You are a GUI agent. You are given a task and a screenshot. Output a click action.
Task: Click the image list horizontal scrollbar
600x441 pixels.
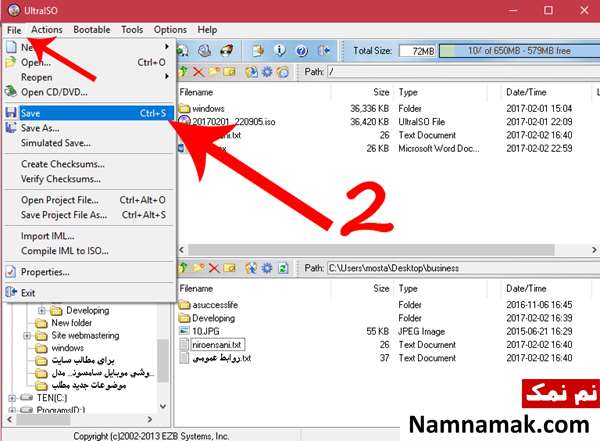point(371,250)
